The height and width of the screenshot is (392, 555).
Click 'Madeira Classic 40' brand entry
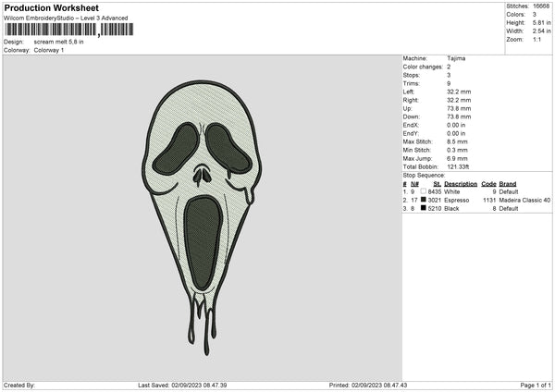click(524, 201)
